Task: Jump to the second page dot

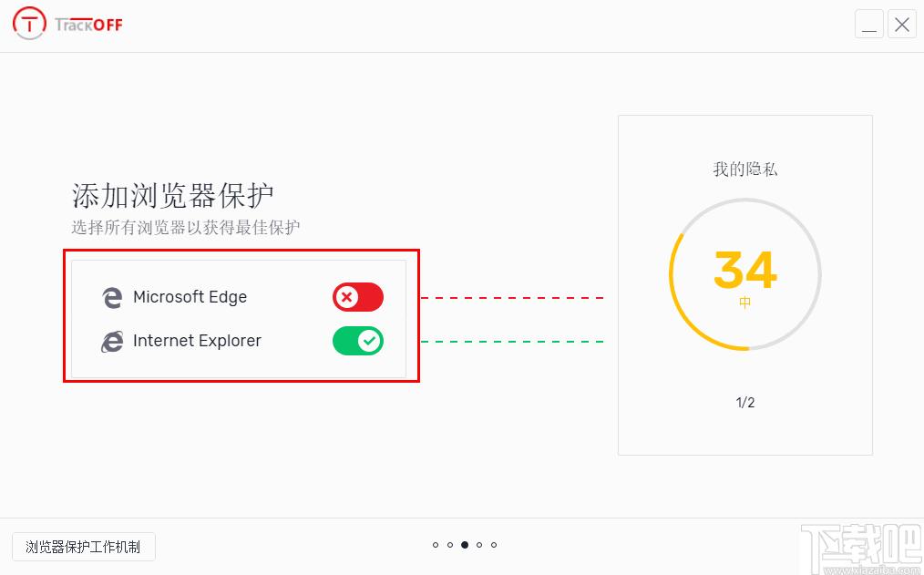Action: click(x=450, y=545)
